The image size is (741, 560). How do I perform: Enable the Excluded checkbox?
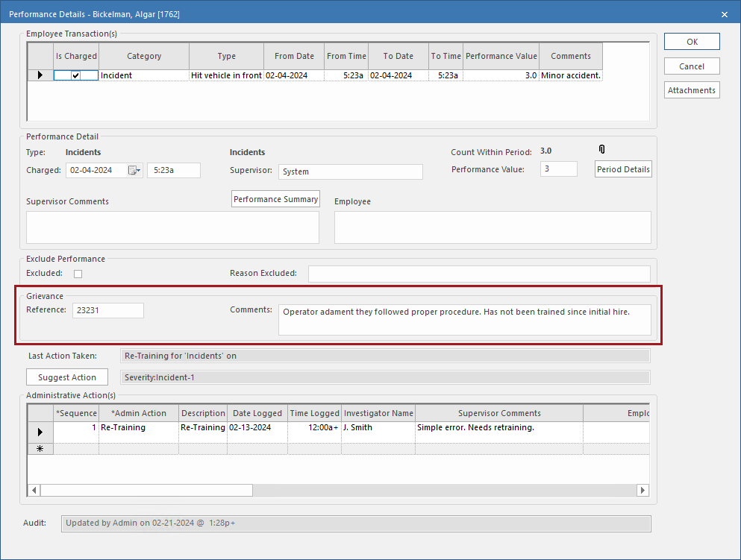point(78,273)
